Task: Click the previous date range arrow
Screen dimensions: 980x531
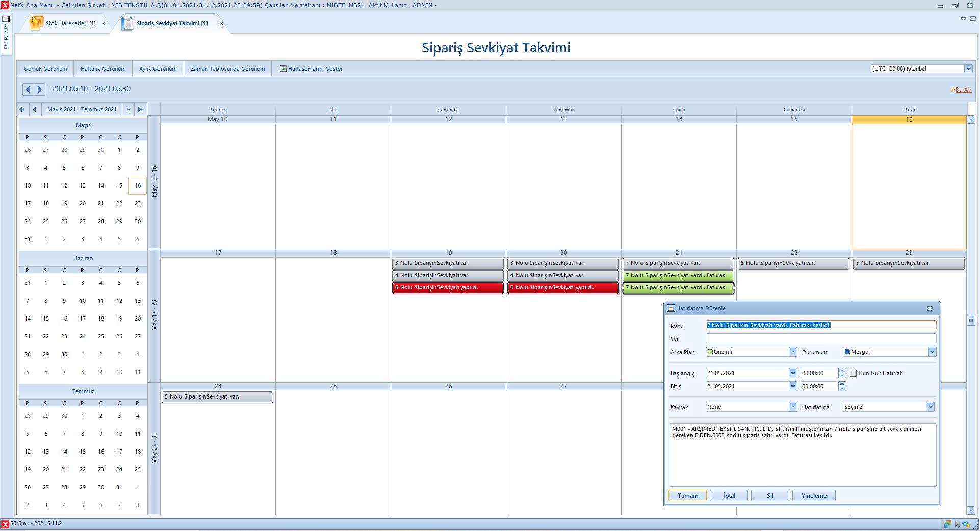Action: coord(28,89)
